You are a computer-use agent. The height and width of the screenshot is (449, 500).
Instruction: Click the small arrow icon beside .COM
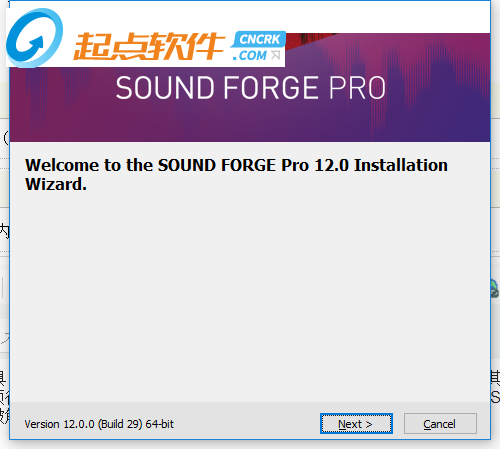(x=275, y=55)
